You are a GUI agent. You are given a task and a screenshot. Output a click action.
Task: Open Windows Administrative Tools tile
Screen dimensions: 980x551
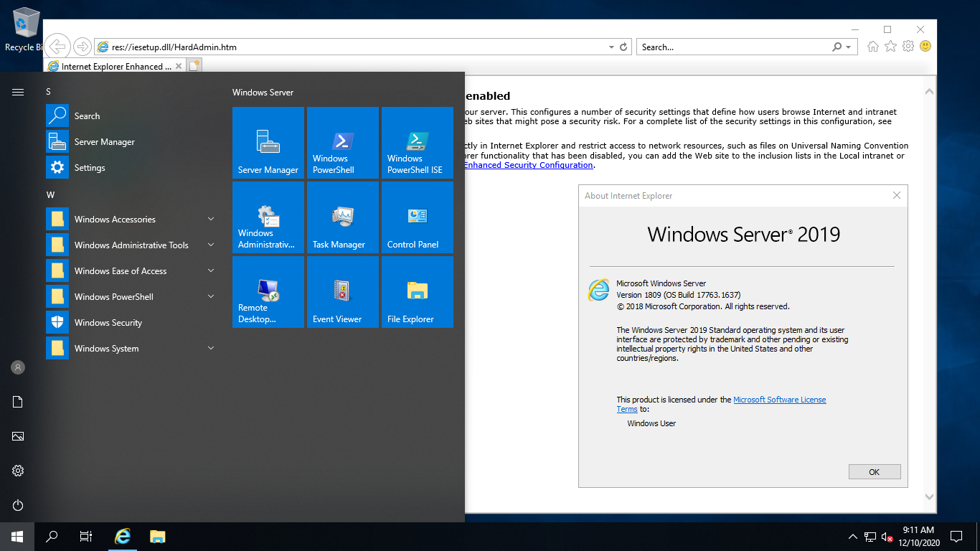[x=268, y=217]
